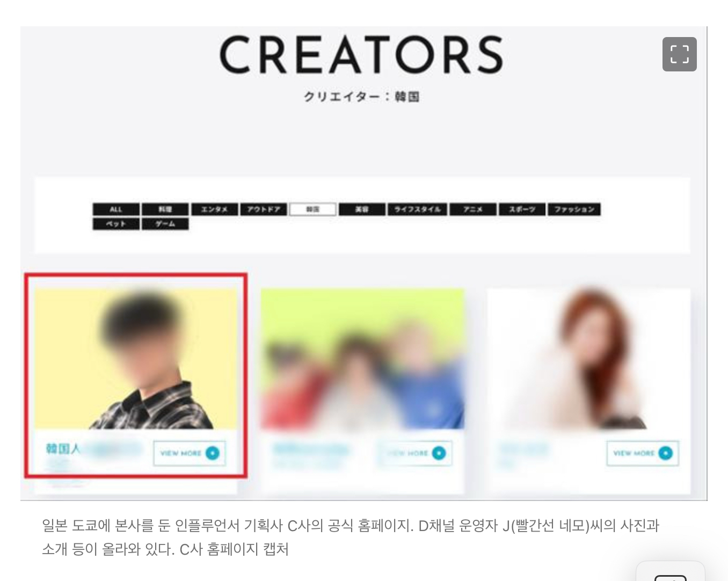
Task: Select the ゲーム category filter
Action: click(x=165, y=223)
